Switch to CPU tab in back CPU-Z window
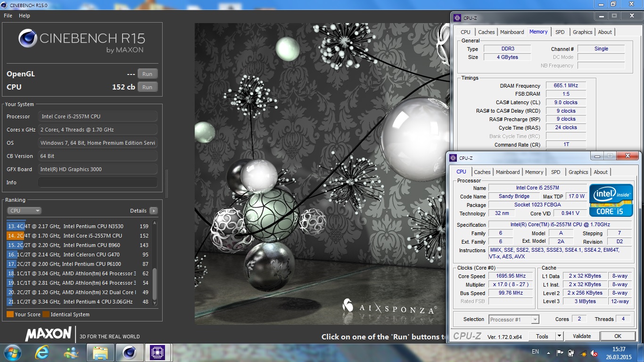Screen dimensions: 644x362 click(x=465, y=32)
